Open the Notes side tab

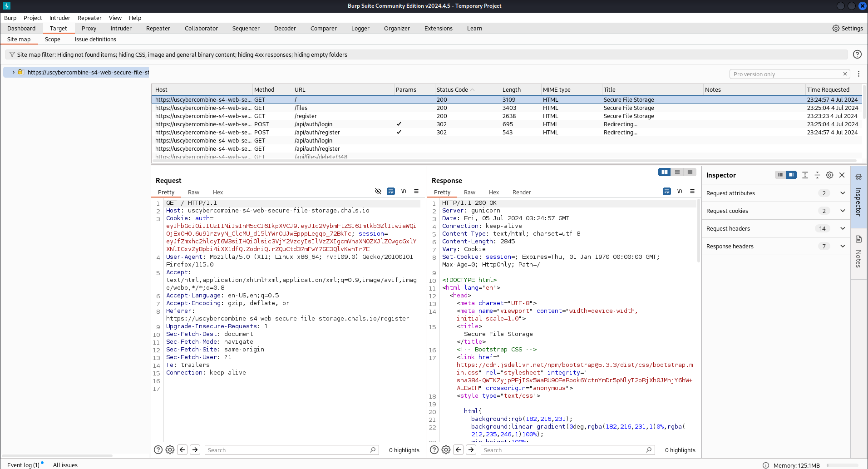point(858,253)
